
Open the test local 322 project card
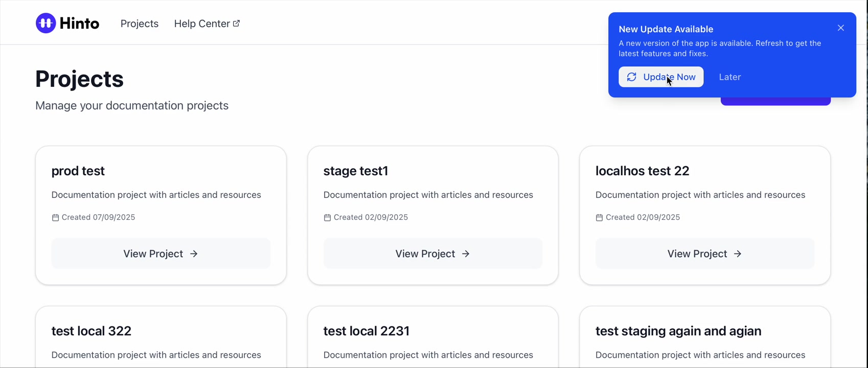tap(92, 331)
